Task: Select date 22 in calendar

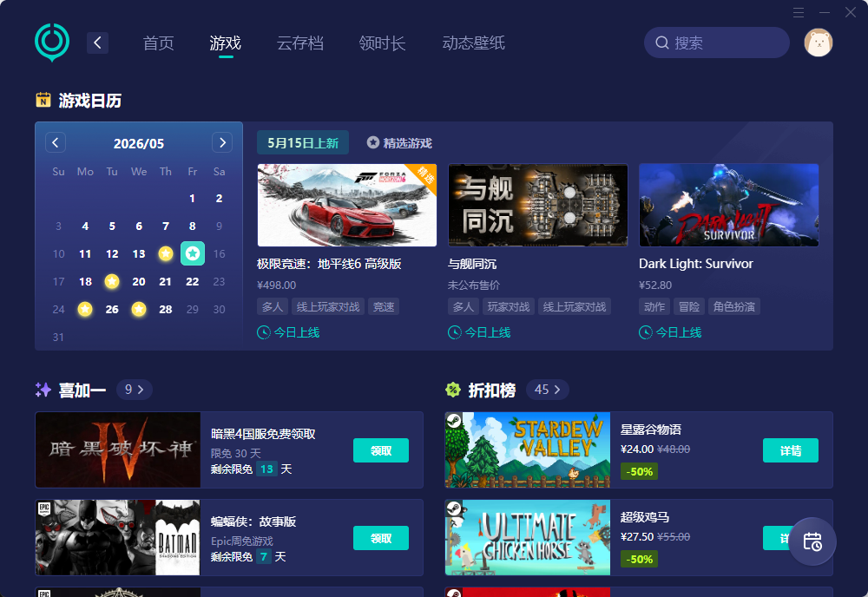Action: pyautogui.click(x=193, y=281)
